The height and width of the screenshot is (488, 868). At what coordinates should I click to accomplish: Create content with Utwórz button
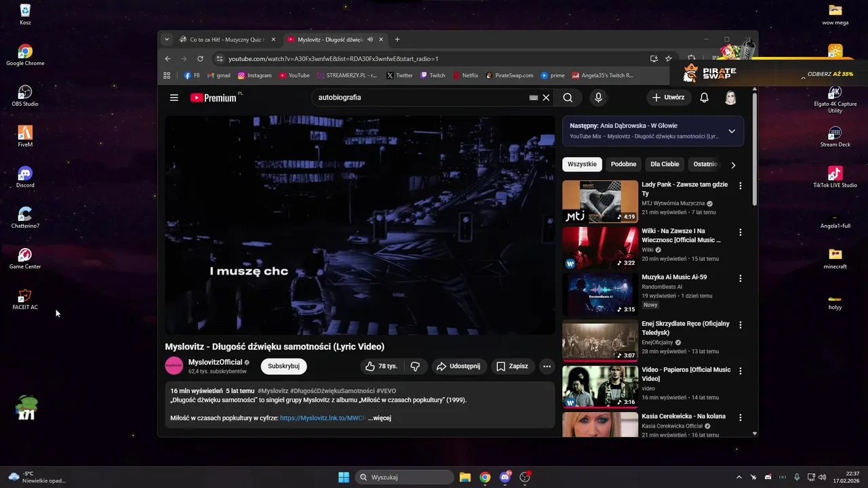point(669,98)
